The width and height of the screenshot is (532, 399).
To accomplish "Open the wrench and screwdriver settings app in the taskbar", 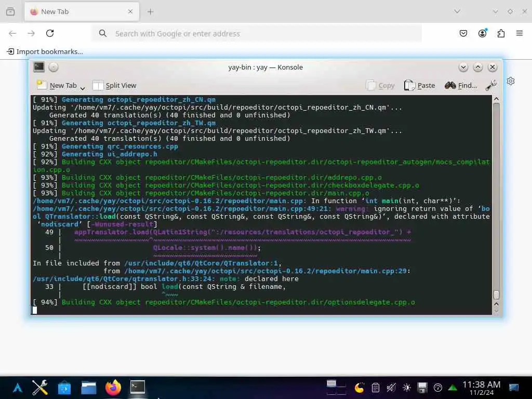I will click(40, 388).
